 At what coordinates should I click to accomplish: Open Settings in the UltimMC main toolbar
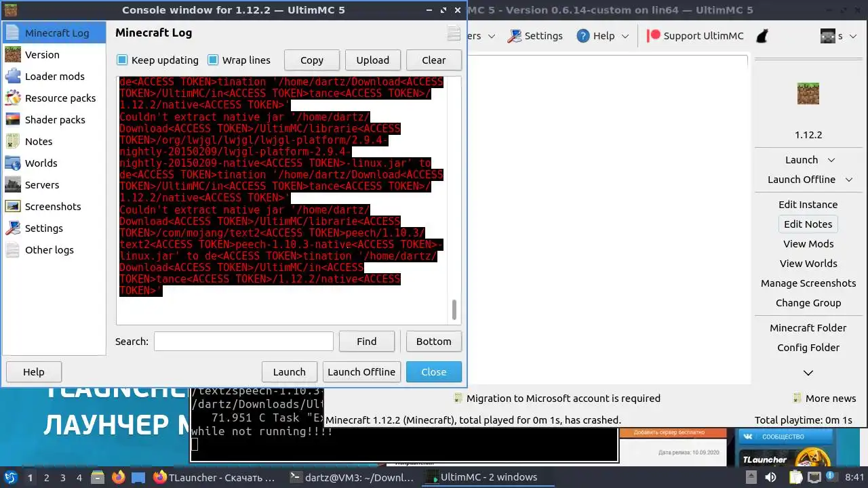[535, 36]
